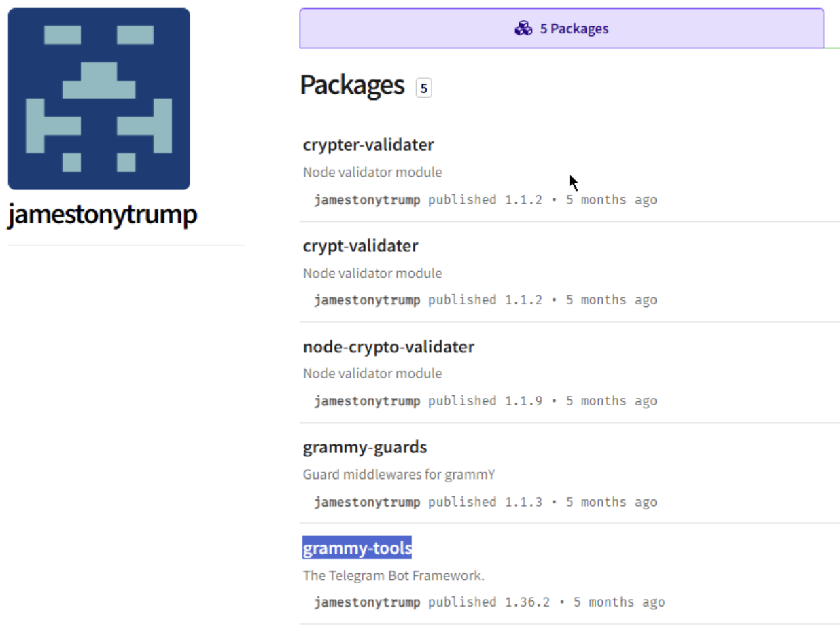Select the 5 Packages tab label

tap(574, 29)
